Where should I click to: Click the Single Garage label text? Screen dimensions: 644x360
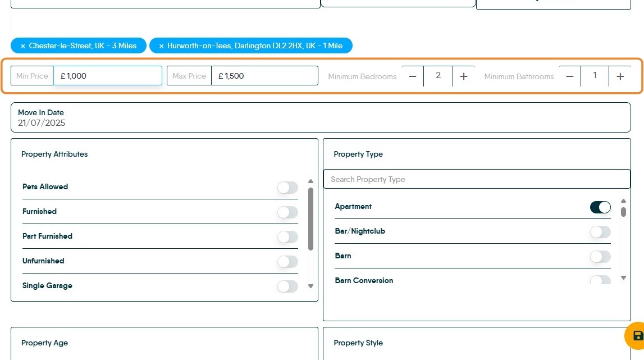[x=47, y=286]
